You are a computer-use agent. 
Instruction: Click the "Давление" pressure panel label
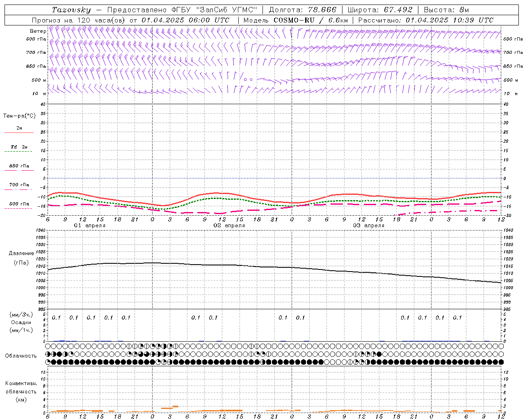(21, 253)
